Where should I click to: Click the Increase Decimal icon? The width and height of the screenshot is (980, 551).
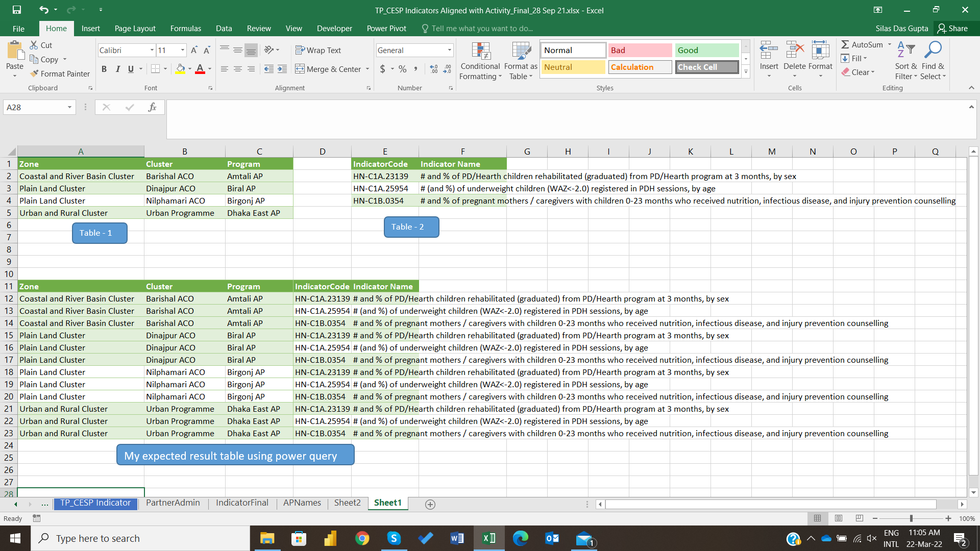point(434,69)
